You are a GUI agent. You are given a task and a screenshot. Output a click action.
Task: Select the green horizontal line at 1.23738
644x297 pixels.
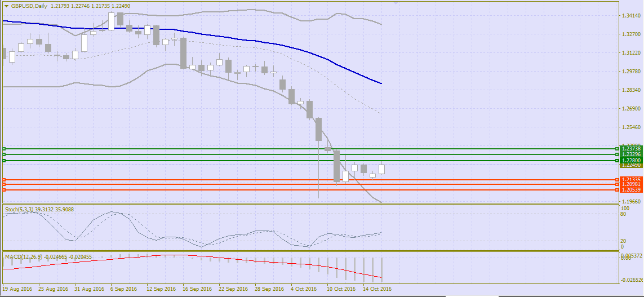coord(310,149)
